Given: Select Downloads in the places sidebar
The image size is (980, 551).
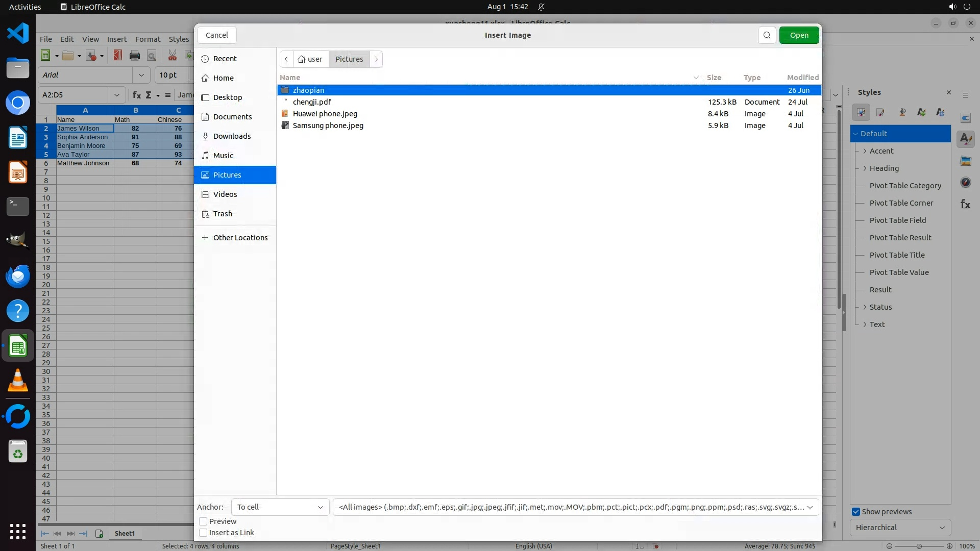Looking at the screenshot, I should click(232, 136).
